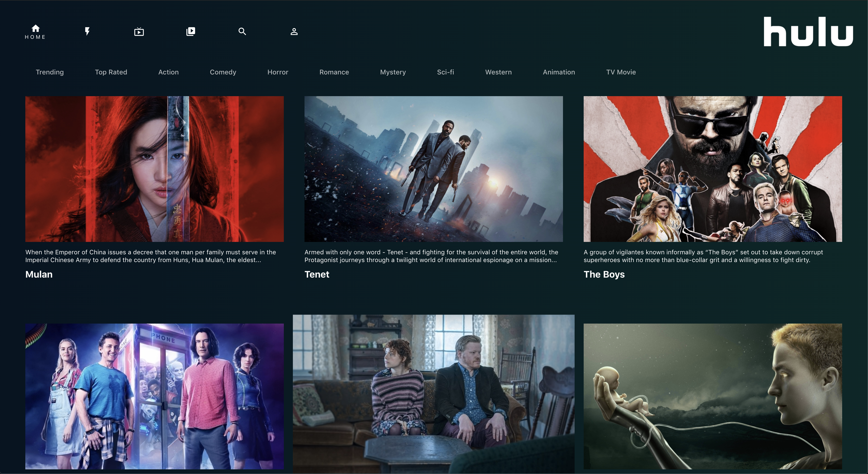Image resolution: width=868 pixels, height=474 pixels.
Task: Switch to the Action genre
Action: pyautogui.click(x=169, y=72)
